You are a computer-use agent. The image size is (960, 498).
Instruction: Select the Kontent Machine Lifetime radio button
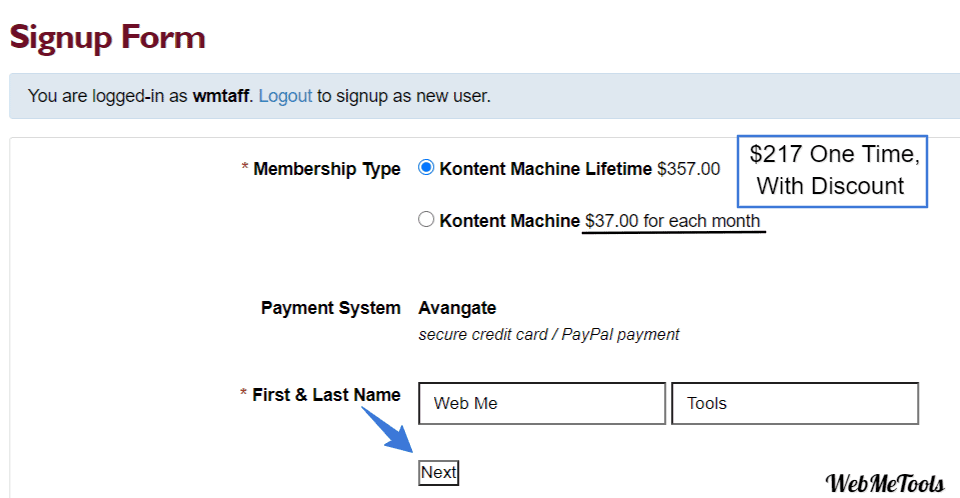(426, 167)
